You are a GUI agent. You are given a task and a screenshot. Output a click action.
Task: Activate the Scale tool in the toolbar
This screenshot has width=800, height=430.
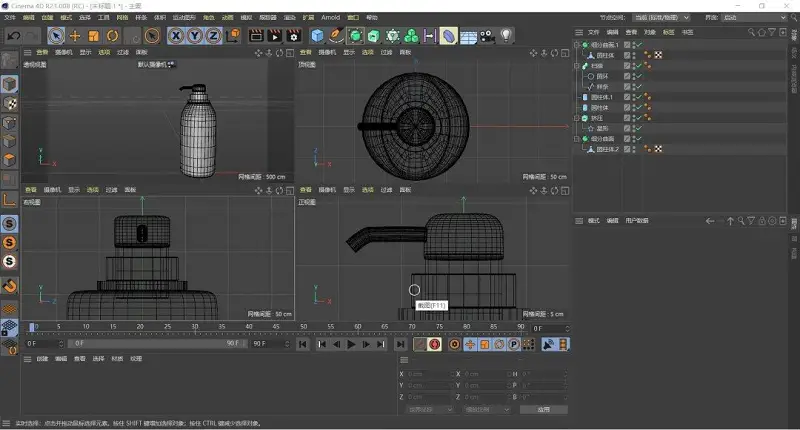tap(93, 36)
